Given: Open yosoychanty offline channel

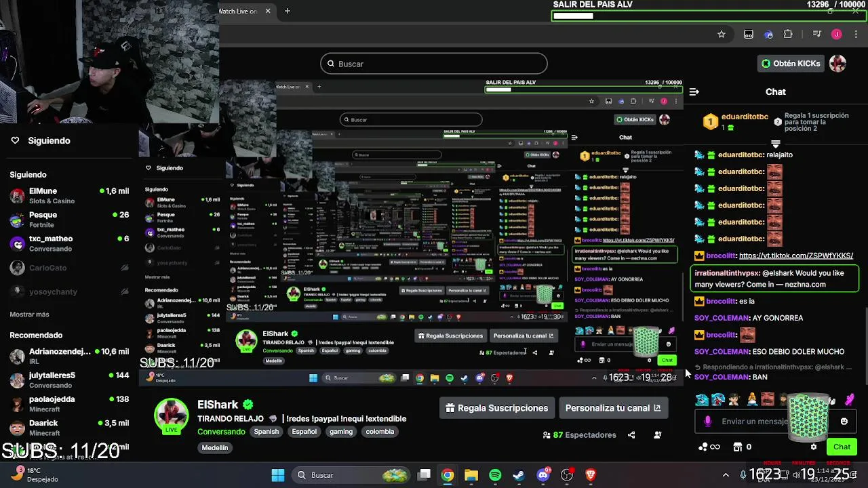Looking at the screenshot, I should tap(69, 291).
